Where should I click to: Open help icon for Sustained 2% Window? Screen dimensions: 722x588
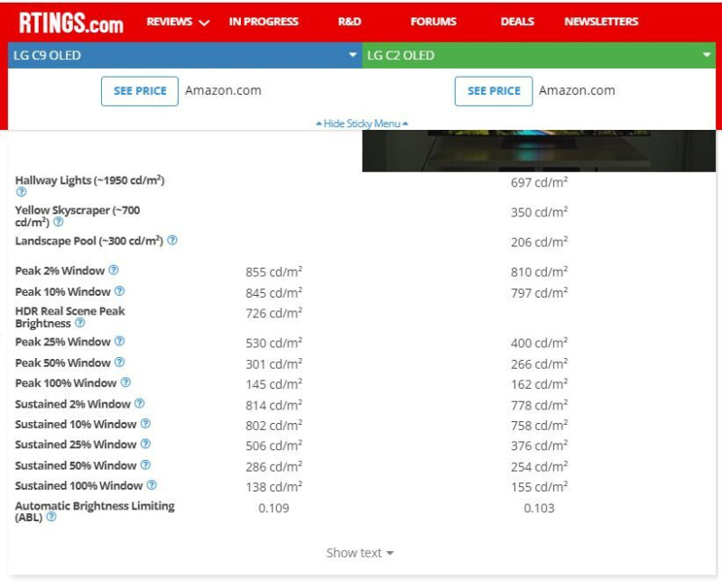click(x=140, y=403)
